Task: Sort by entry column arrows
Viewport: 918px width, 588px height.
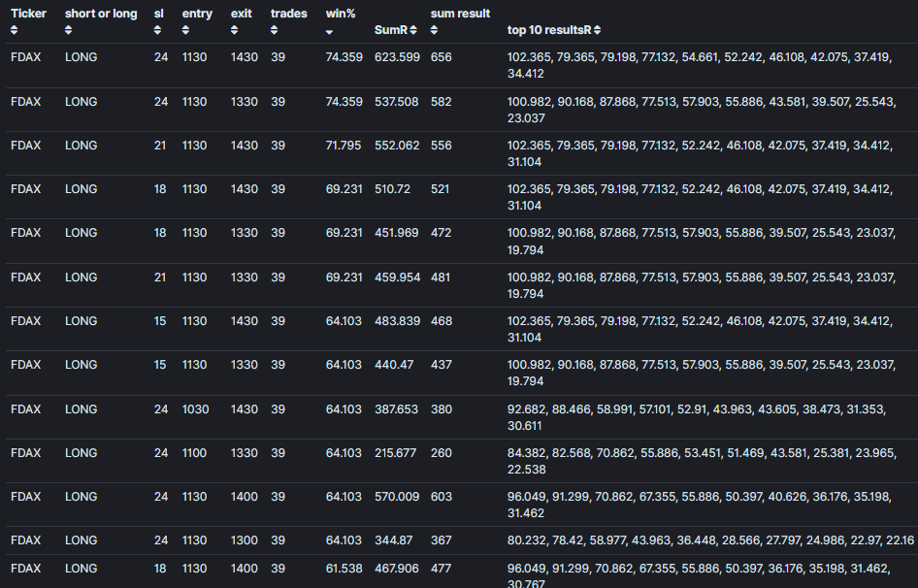Action: pyautogui.click(x=185, y=30)
